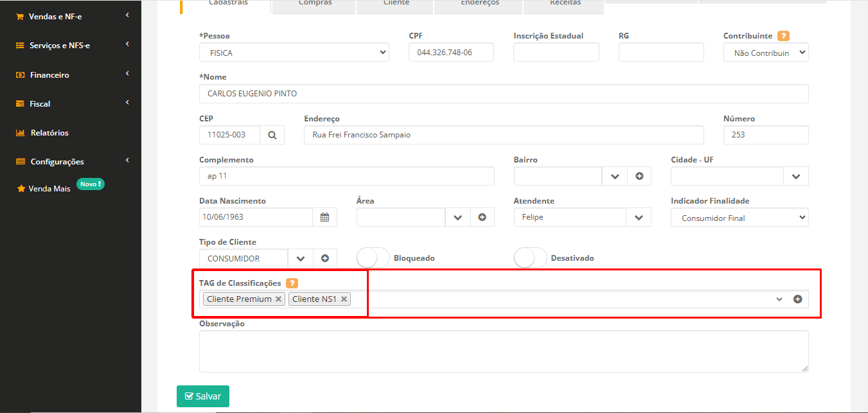This screenshot has height=413, width=868.
Task: Add new classification tag plus icon
Action: pyautogui.click(x=797, y=299)
